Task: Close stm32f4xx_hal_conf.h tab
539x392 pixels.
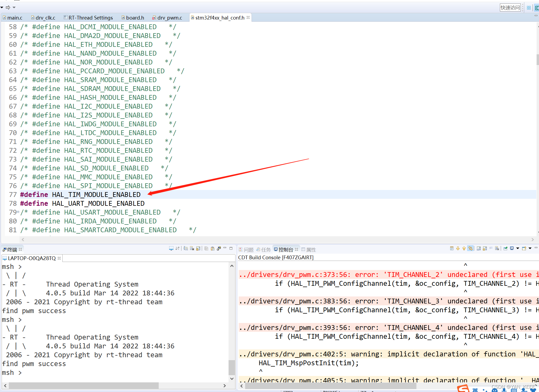Action: [x=248, y=17]
